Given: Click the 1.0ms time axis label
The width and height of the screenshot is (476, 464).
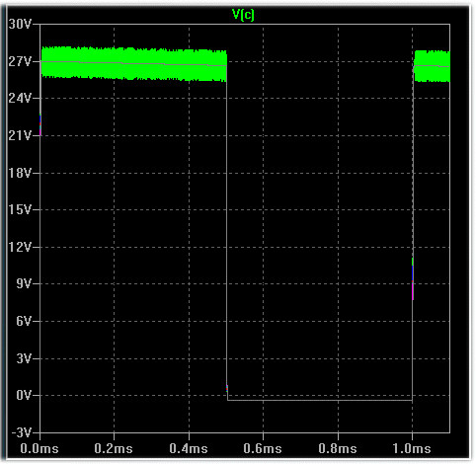Looking at the screenshot, I should point(412,449).
